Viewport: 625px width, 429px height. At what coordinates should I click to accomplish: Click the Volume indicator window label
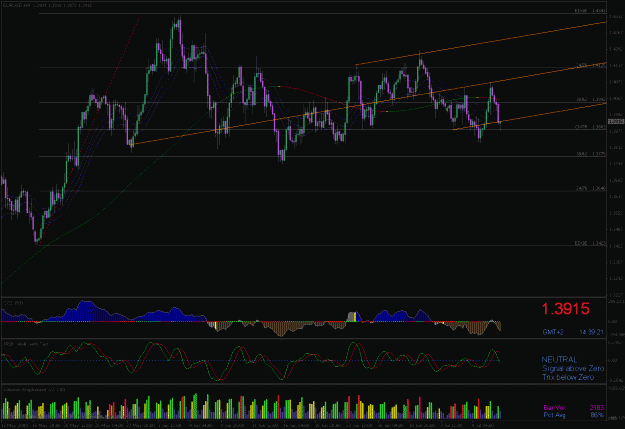[x=34, y=390]
